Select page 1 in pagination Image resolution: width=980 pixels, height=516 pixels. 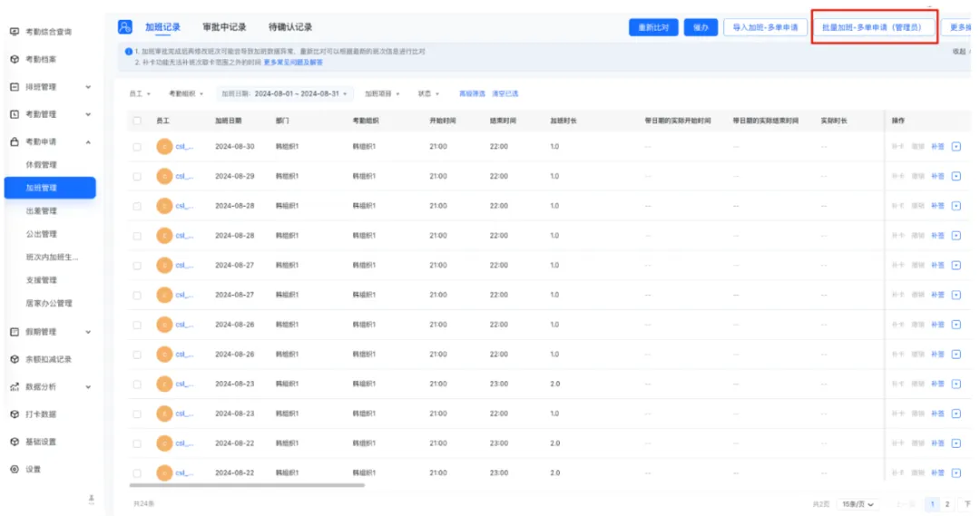coord(932,504)
